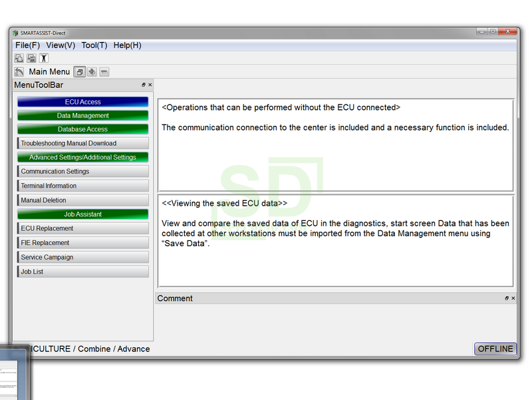Open the File(F) menu
This screenshot has width=532, height=400.
click(27, 45)
